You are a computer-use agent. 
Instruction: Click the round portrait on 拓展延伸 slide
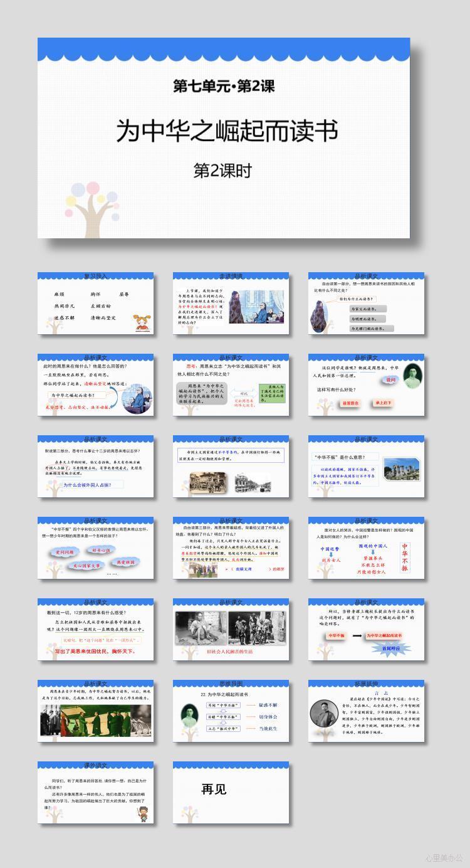coord(324,712)
